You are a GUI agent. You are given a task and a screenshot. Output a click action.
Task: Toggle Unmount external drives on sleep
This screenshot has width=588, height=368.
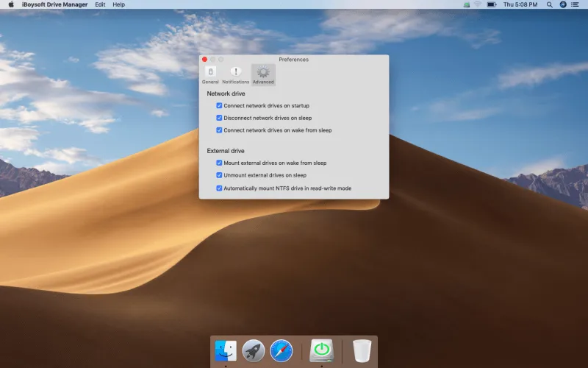coord(219,175)
